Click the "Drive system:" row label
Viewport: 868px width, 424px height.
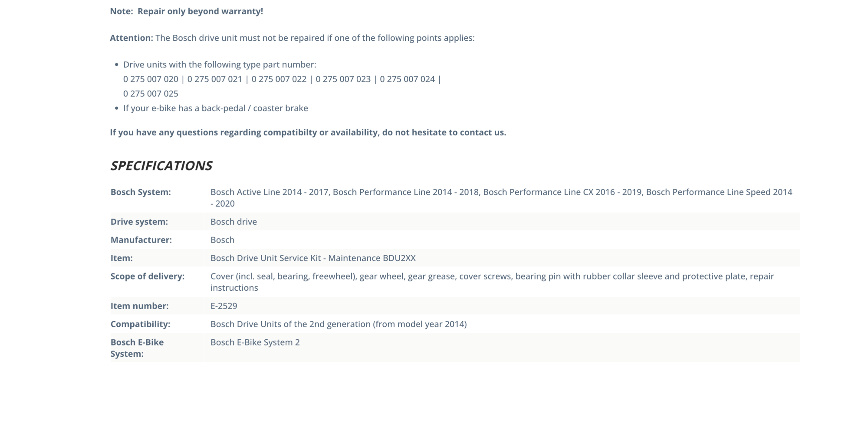coord(139,222)
